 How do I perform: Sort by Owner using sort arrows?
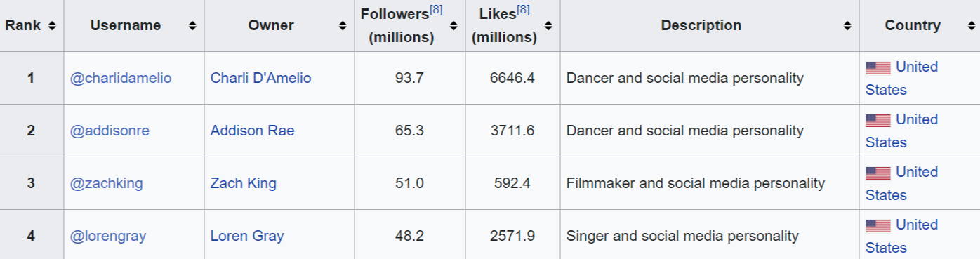pos(343,26)
